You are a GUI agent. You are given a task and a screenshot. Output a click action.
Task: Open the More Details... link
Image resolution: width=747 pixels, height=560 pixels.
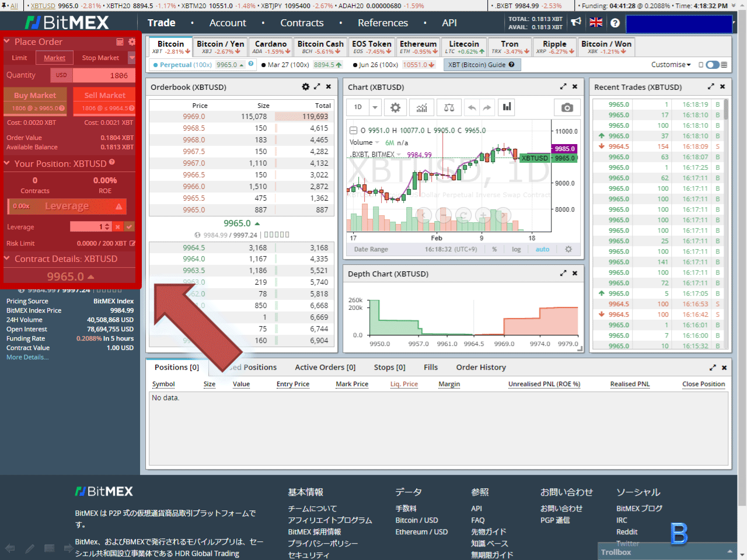point(27,357)
